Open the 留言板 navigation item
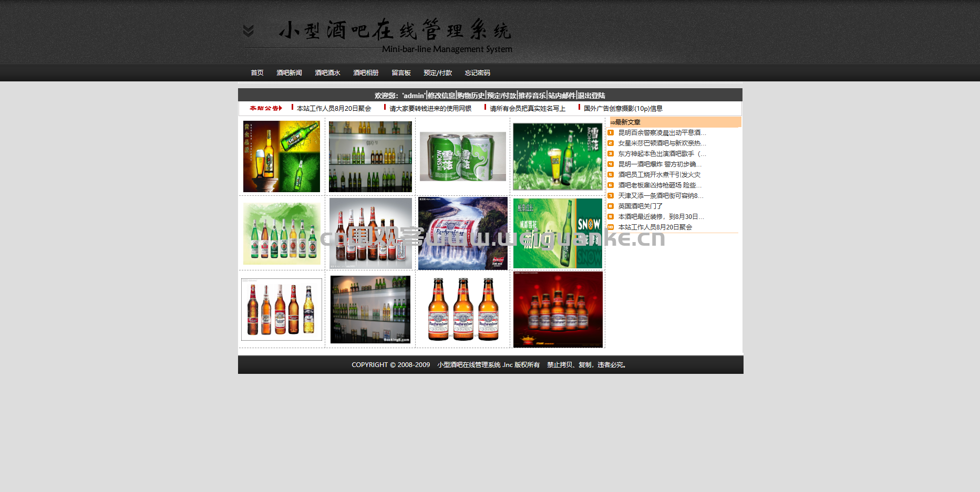980x492 pixels. [x=401, y=73]
